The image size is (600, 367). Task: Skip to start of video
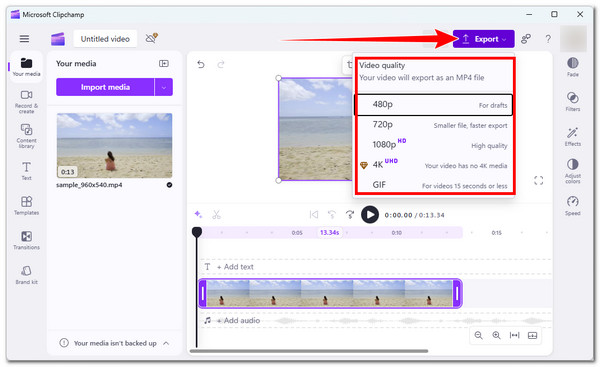(314, 215)
